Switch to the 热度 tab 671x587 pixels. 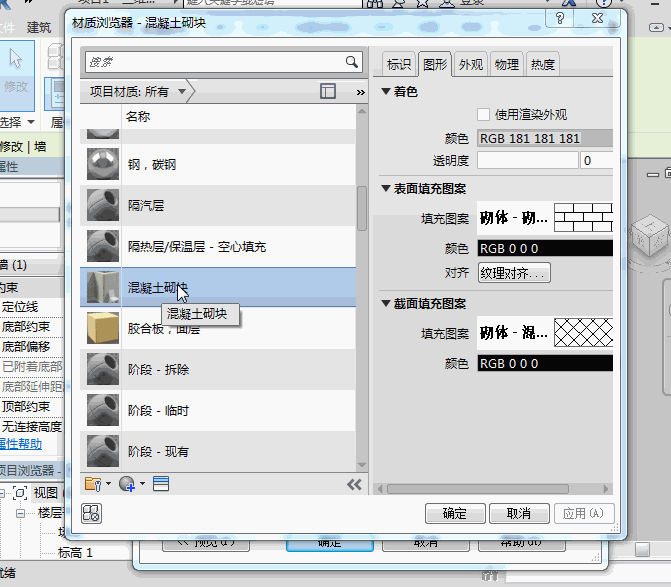pos(543,65)
